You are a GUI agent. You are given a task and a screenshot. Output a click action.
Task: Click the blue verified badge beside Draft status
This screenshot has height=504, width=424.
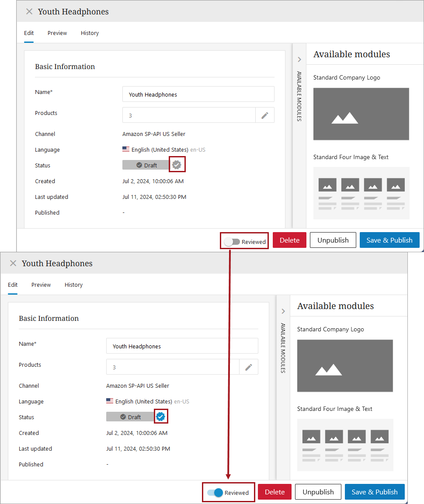coord(160,417)
